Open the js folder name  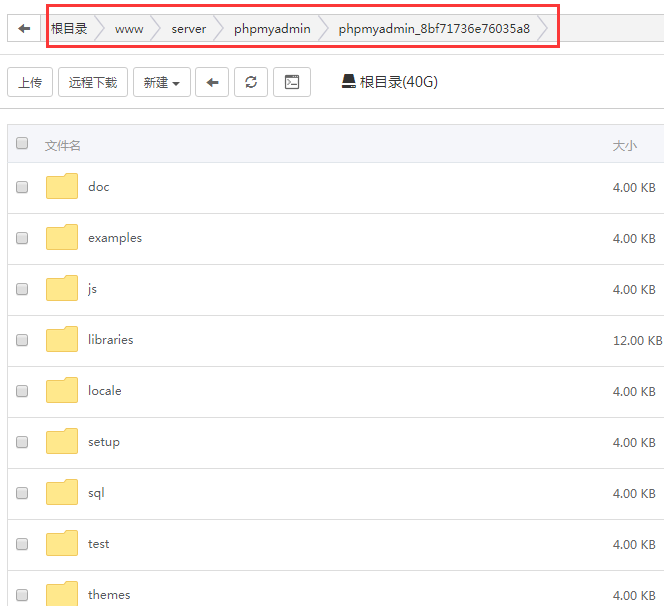pos(92,289)
